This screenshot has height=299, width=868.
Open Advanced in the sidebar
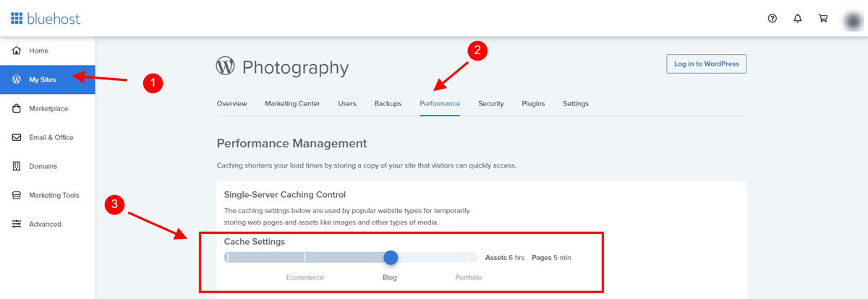(47, 224)
